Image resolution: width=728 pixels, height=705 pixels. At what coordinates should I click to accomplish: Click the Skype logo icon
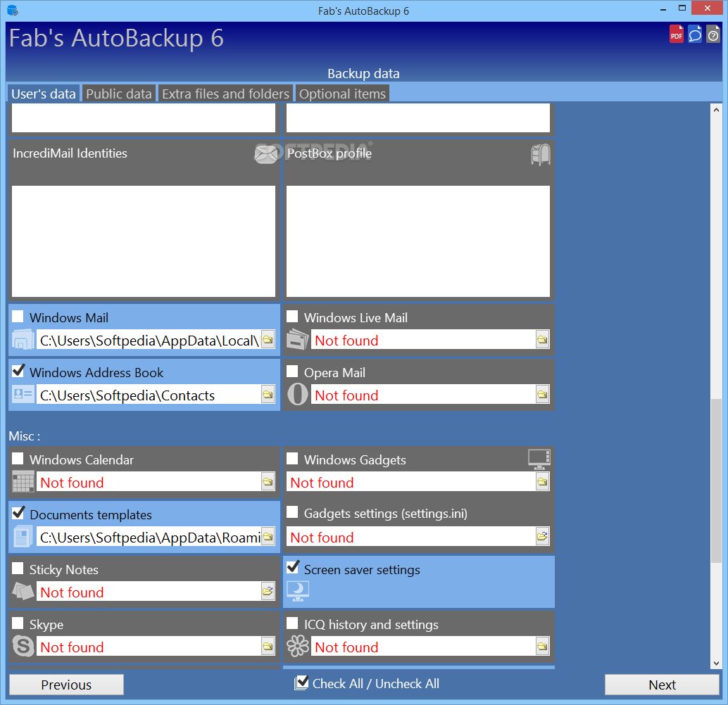[23, 646]
